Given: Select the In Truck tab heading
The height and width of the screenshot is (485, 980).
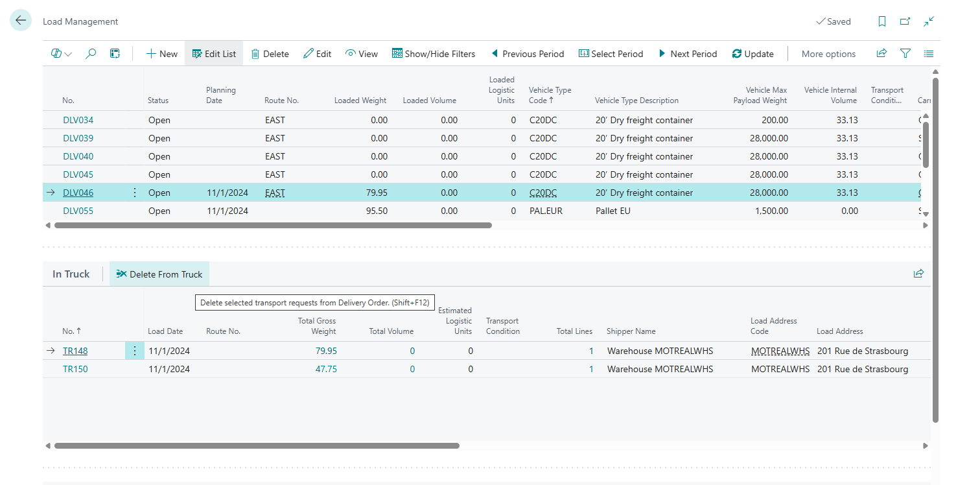Looking at the screenshot, I should [71, 274].
